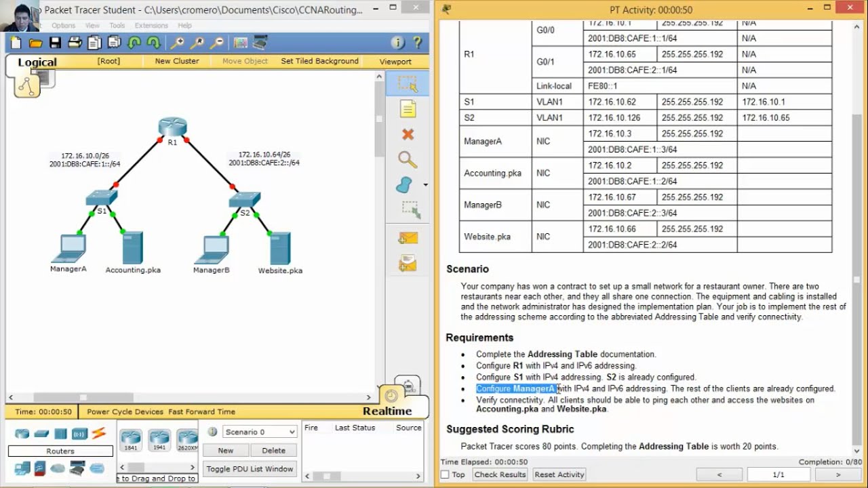Select Multiuser Connection category icon
Viewport: 868px width, 488px height.
pos(97,468)
